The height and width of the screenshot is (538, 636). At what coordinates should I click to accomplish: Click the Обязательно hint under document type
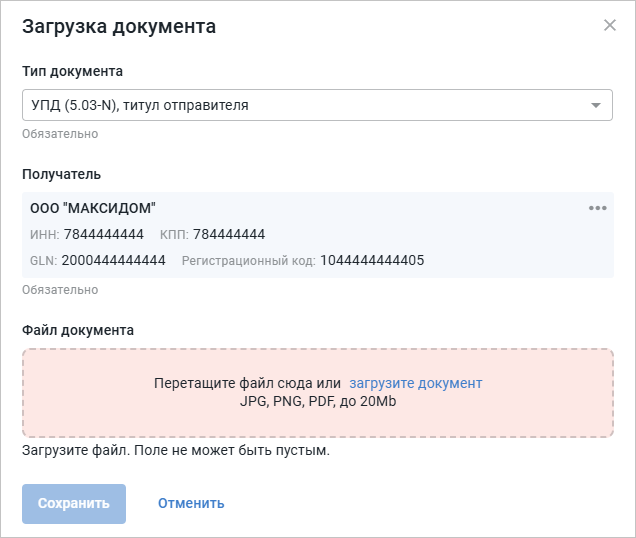tap(60, 133)
